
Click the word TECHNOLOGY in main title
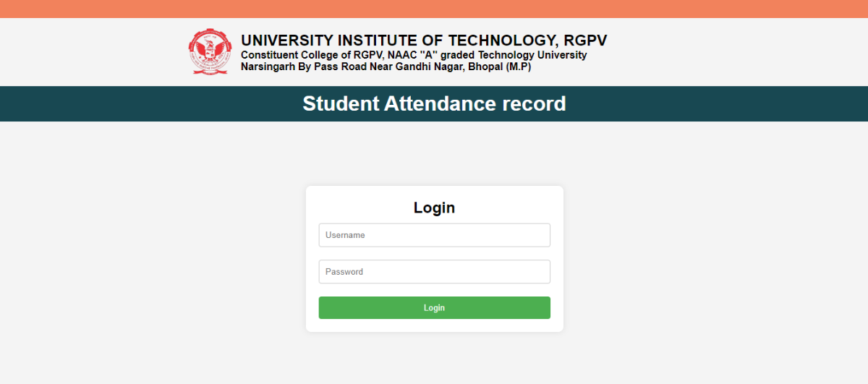(502, 40)
